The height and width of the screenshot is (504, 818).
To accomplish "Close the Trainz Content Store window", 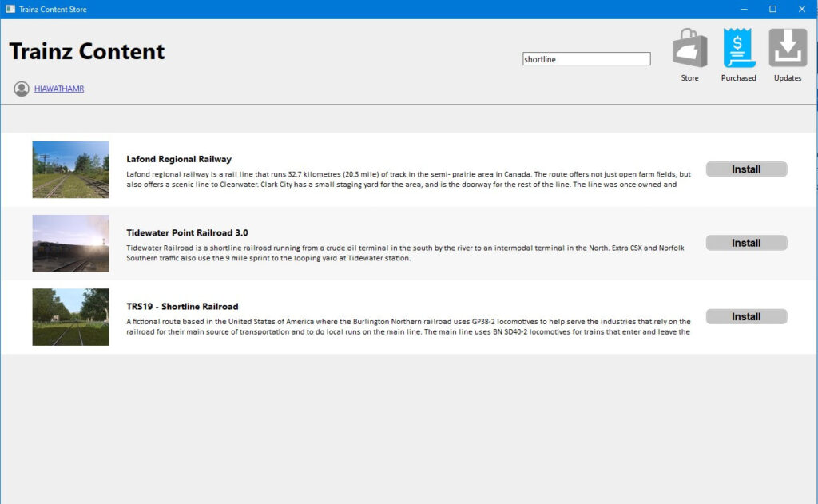I will [x=802, y=9].
